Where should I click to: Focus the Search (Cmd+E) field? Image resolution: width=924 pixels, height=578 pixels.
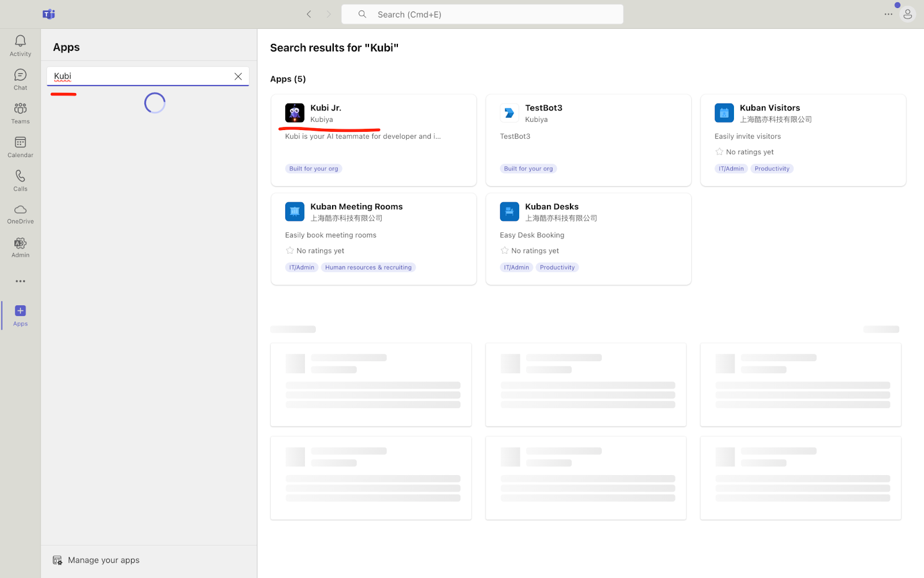pos(482,14)
